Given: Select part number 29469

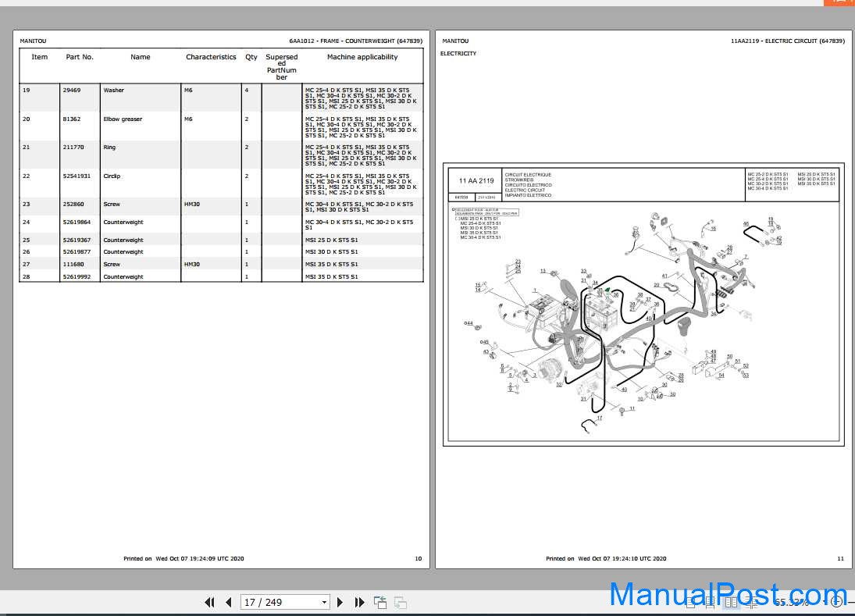Looking at the screenshot, I should point(71,91).
